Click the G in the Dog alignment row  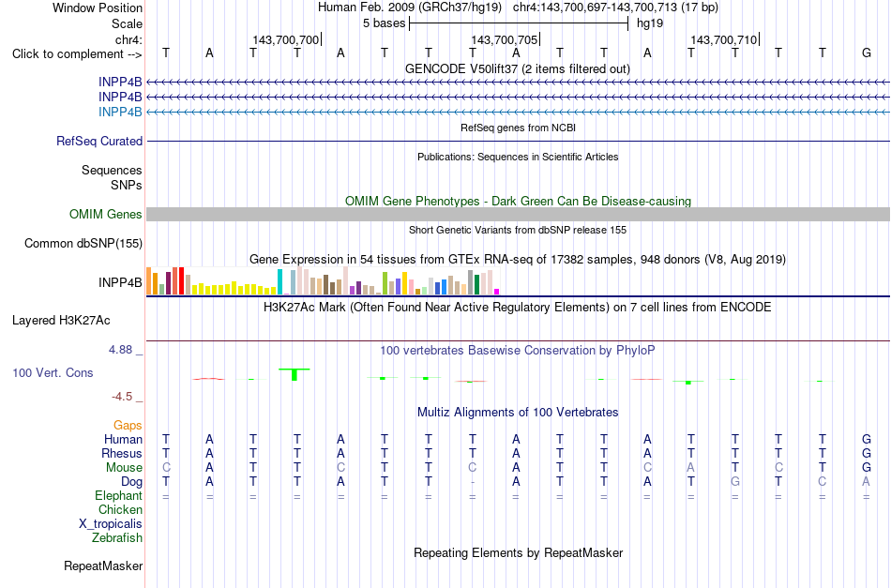(734, 482)
